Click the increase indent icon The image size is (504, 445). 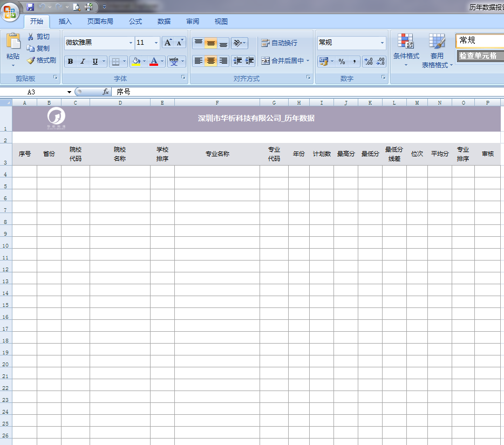(x=249, y=61)
